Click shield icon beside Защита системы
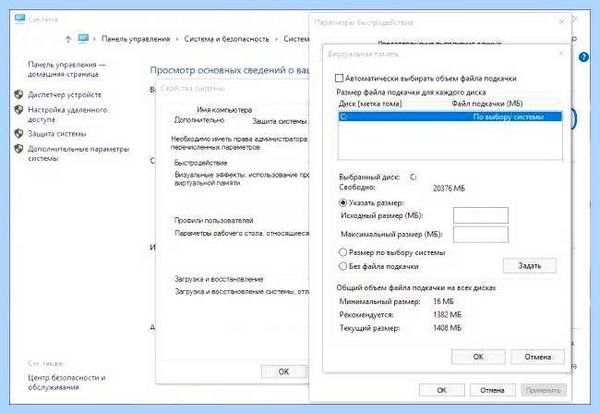The height and width of the screenshot is (414, 600). click(18, 134)
